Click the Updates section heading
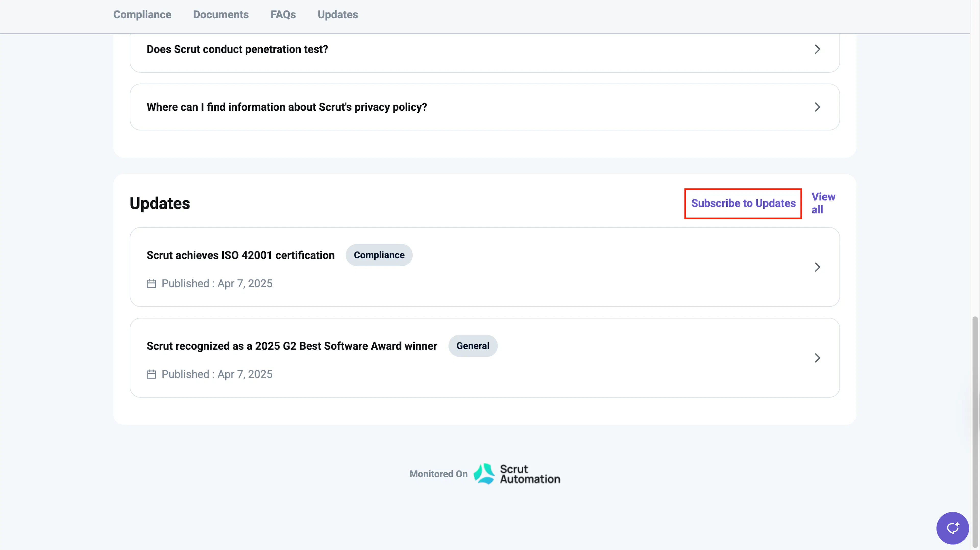The image size is (980, 550). (x=160, y=203)
